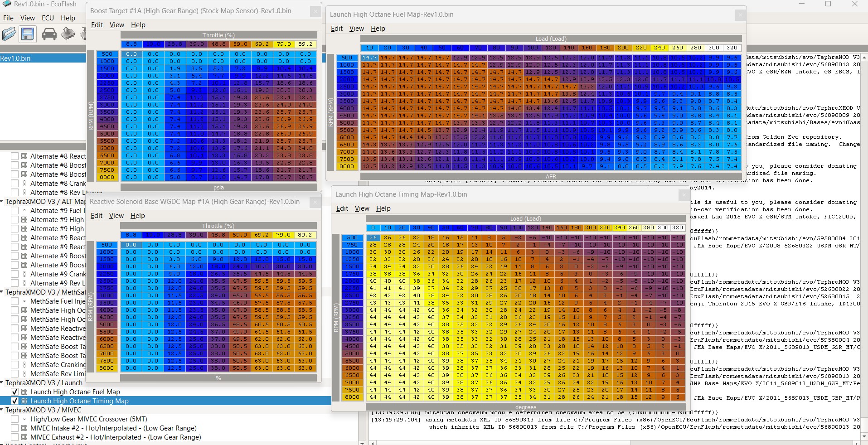Click the icon beside Alternate #8 Crank
Screen dimensions: 868x445
(x=24, y=184)
